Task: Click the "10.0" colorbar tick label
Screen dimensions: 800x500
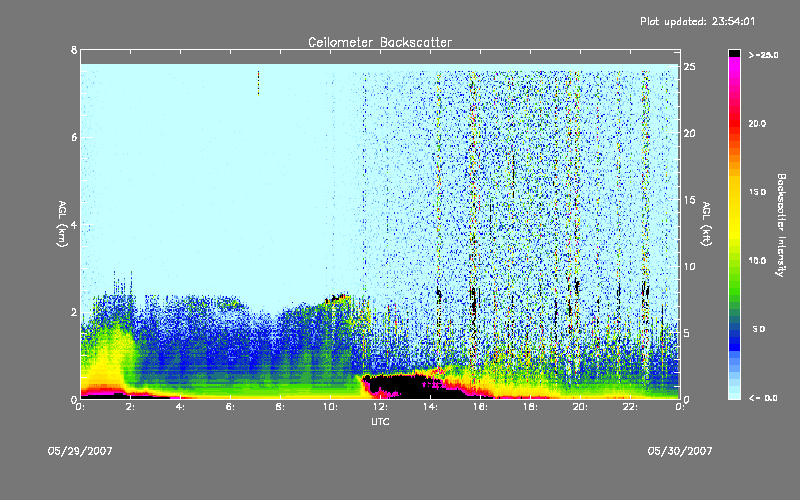Action: pos(757,261)
